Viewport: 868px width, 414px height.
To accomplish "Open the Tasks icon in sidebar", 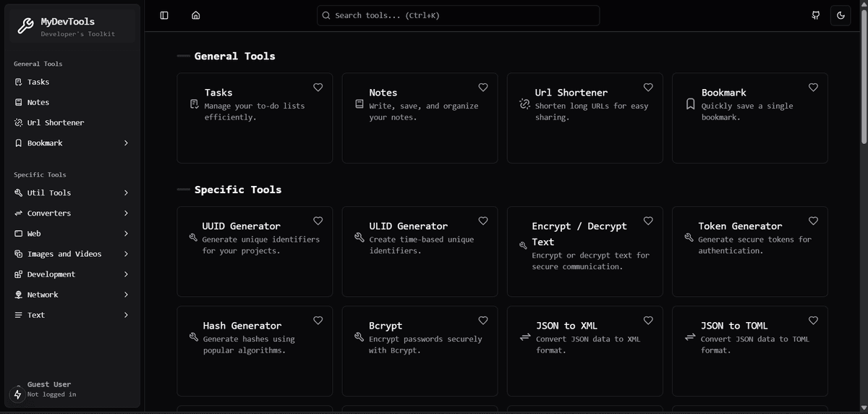I will (19, 83).
